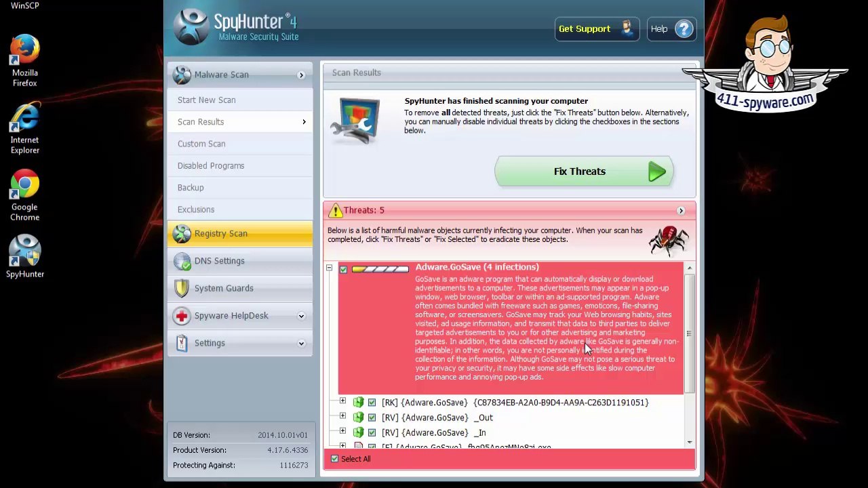Image resolution: width=868 pixels, height=488 pixels.
Task: Click the Spyware HelpDesk red cross icon
Action: (182, 316)
